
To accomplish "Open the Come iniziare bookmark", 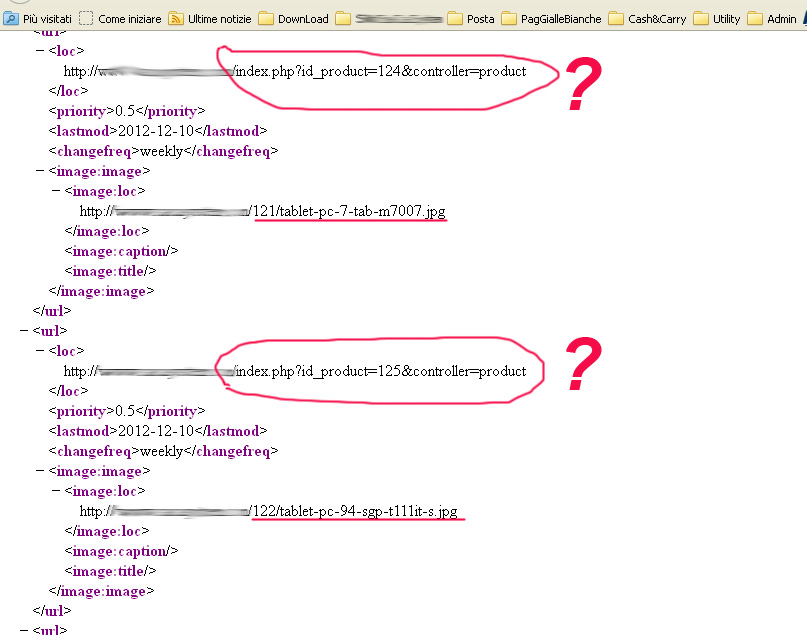I will click(120, 19).
